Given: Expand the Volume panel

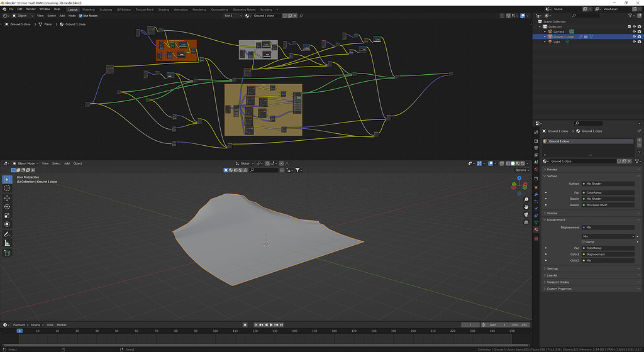Looking at the screenshot, I should tap(552, 213).
